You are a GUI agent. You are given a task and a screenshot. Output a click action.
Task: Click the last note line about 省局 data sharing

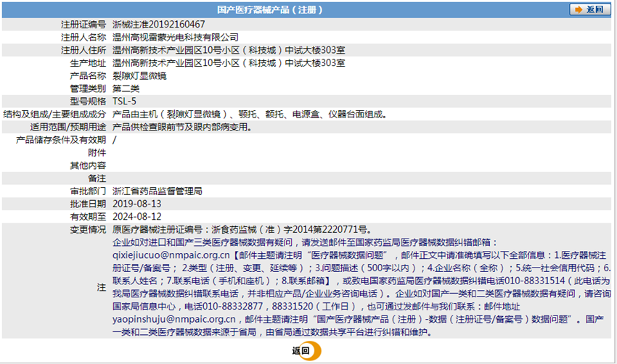pyautogui.click(x=273, y=332)
